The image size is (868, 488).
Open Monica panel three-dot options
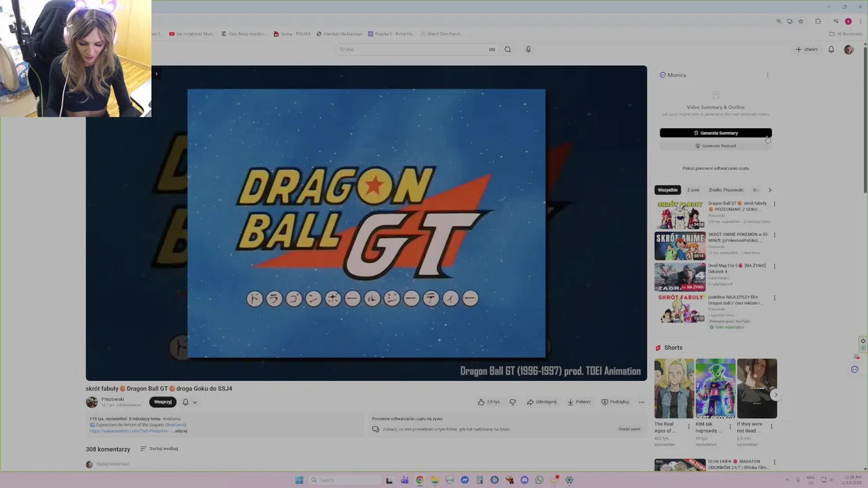pyautogui.click(x=768, y=75)
